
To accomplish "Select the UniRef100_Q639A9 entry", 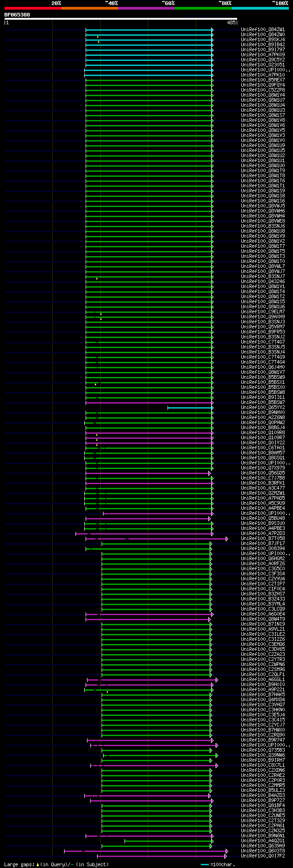I will pos(263,846).
